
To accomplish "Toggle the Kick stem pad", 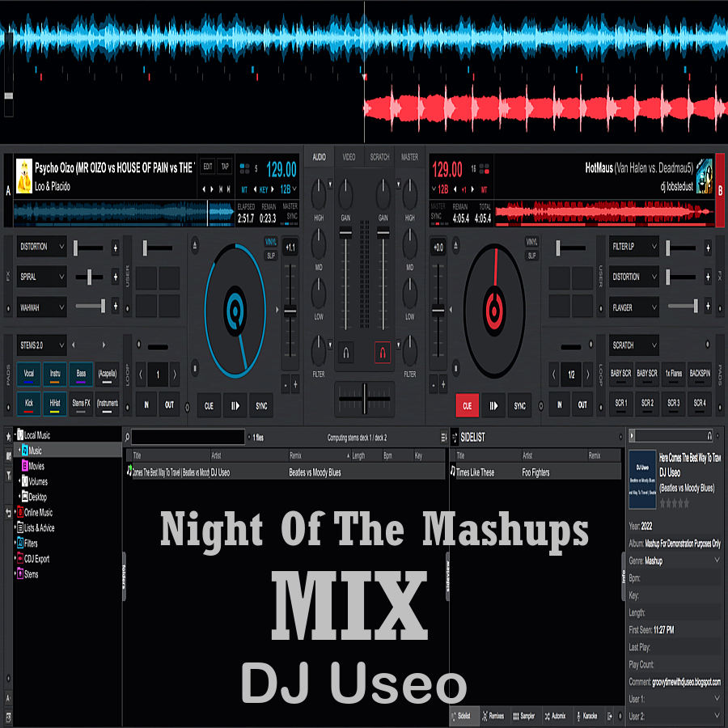I will [29, 404].
